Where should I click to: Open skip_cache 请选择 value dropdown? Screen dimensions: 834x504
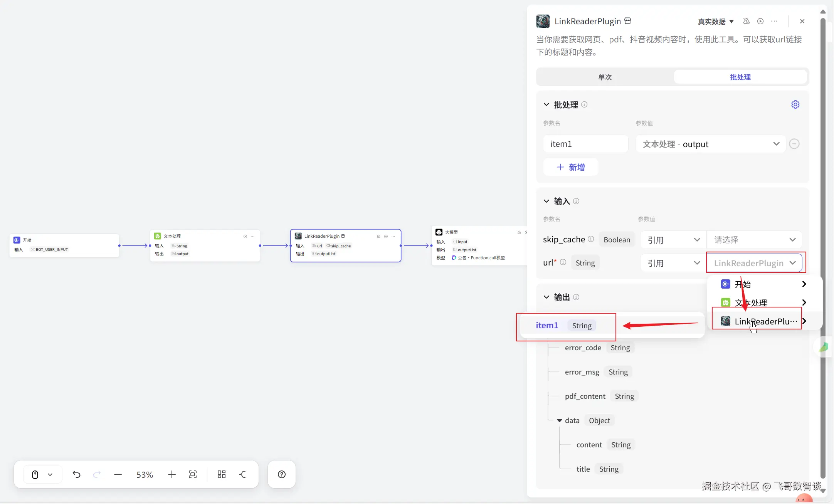(x=754, y=240)
